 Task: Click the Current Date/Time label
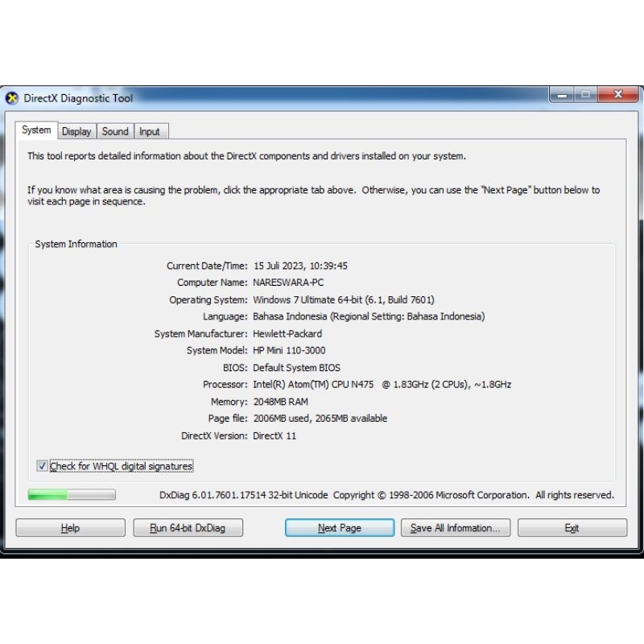[x=207, y=266]
